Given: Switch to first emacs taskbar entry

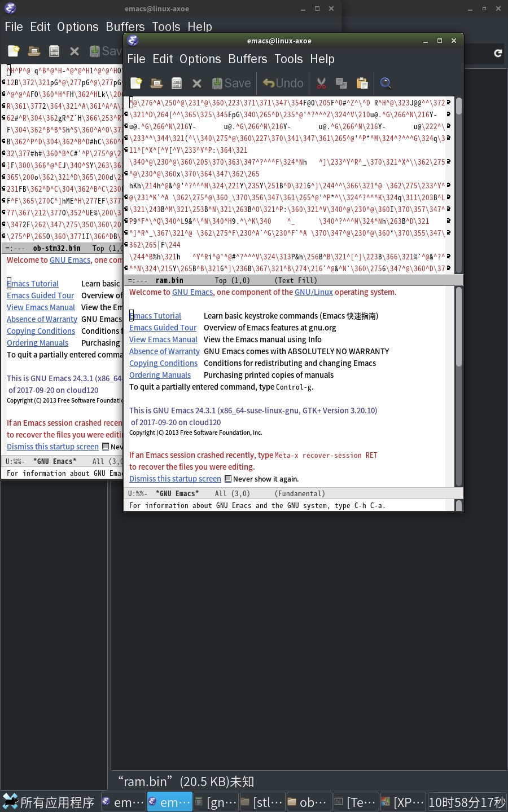Looking at the screenshot, I should pyautogui.click(x=123, y=802).
